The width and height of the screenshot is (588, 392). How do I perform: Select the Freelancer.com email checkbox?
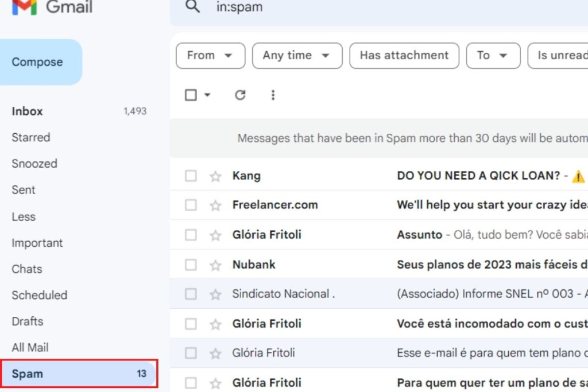click(191, 205)
